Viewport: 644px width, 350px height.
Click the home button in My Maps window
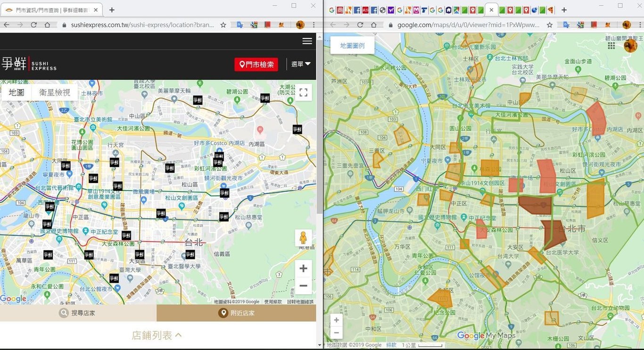373,25
